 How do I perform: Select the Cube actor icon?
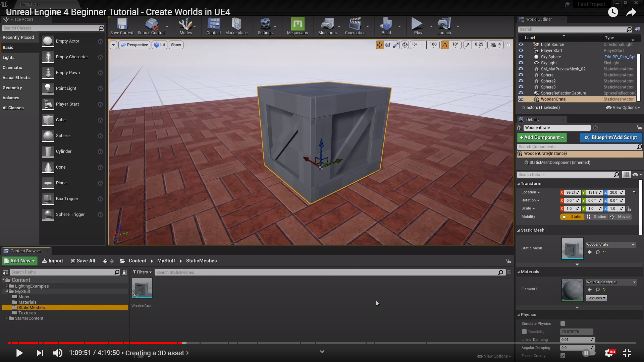pos(48,120)
